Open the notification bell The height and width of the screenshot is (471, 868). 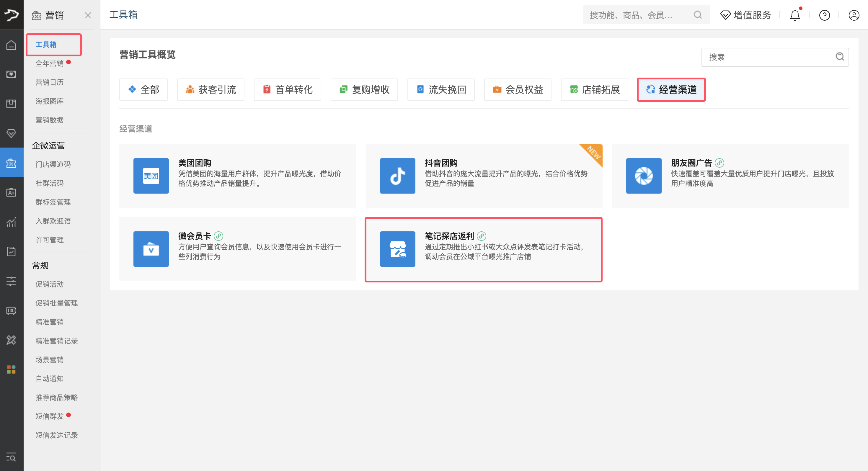point(795,15)
